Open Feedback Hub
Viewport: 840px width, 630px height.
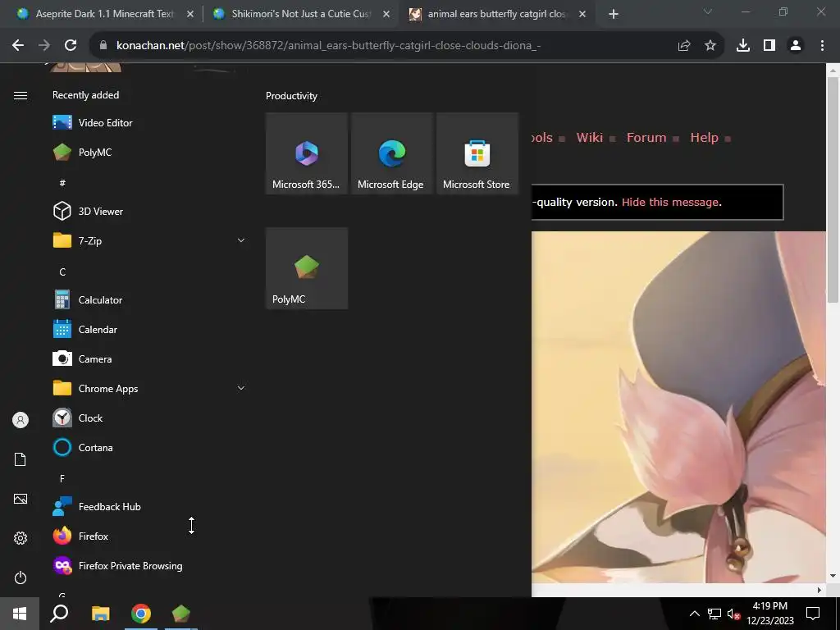coord(148,506)
